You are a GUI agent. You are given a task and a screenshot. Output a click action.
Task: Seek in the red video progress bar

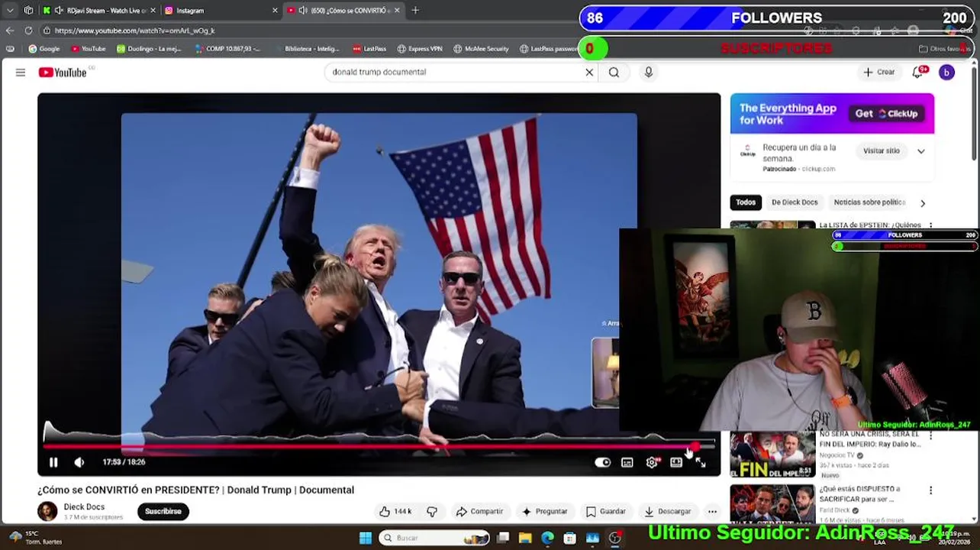[x=379, y=447]
